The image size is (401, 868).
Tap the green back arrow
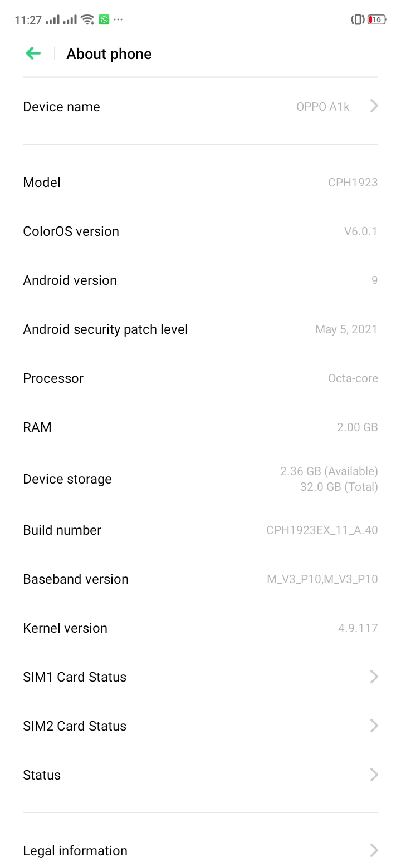tap(33, 53)
